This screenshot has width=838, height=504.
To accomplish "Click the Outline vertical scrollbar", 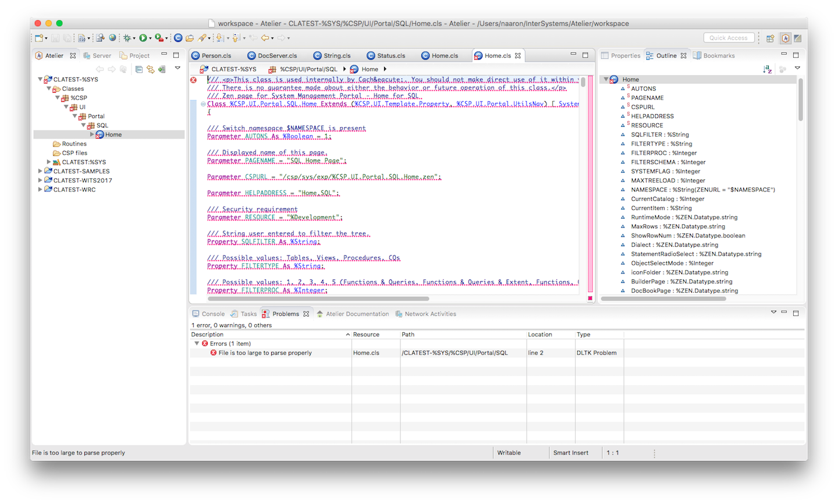I will [x=801, y=99].
